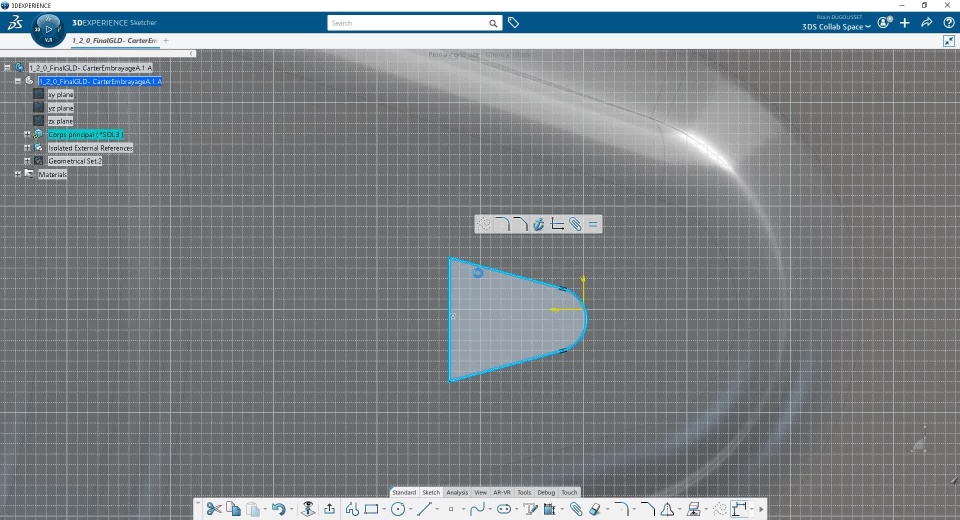Select the Line sketch tool
The height and width of the screenshot is (520, 960).
(x=424, y=509)
